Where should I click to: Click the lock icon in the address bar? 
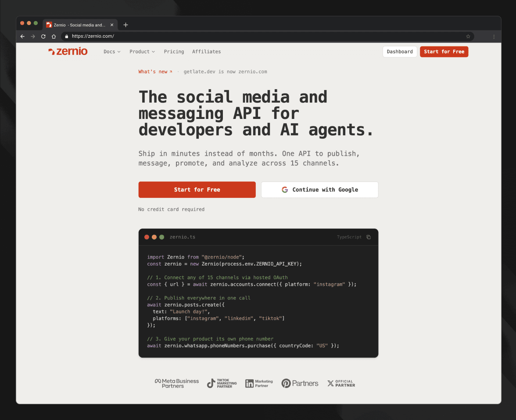point(67,36)
